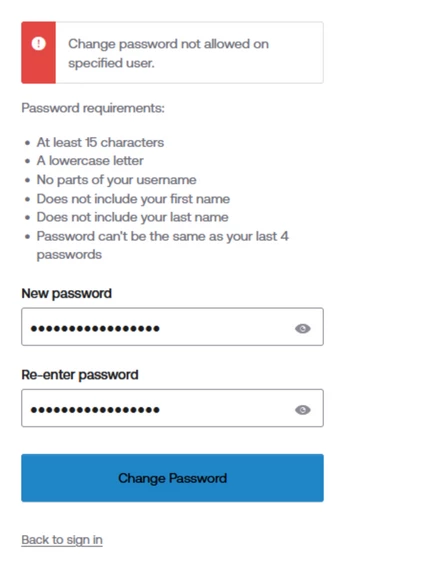
Task: Click the 'Re-enter password' field label
Action: coord(80,375)
